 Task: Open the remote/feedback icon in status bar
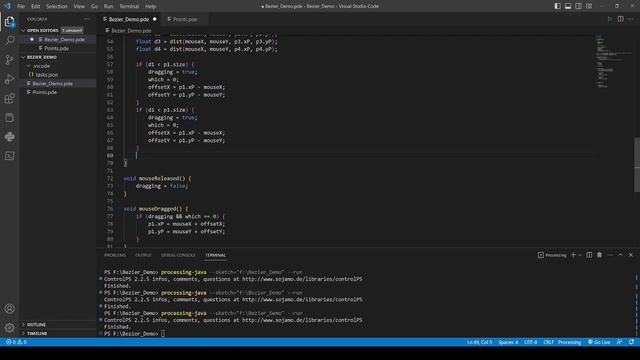coord(620,342)
